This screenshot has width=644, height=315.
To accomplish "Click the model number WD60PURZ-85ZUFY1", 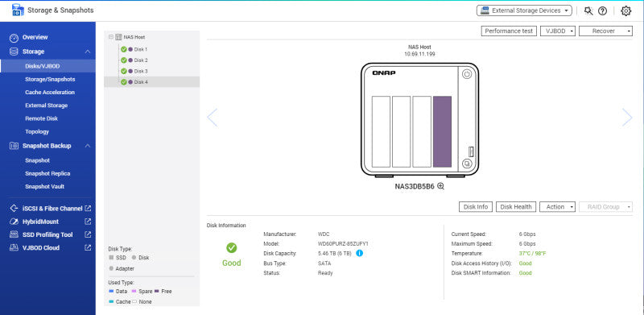I will pos(343,244).
